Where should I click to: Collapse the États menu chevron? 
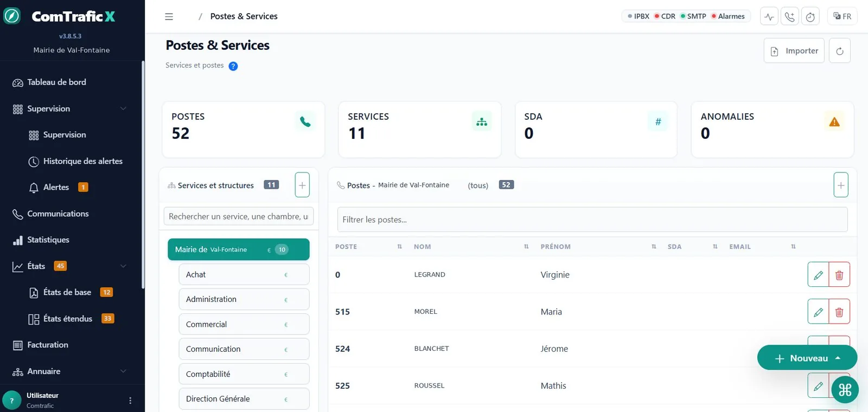pos(123,266)
